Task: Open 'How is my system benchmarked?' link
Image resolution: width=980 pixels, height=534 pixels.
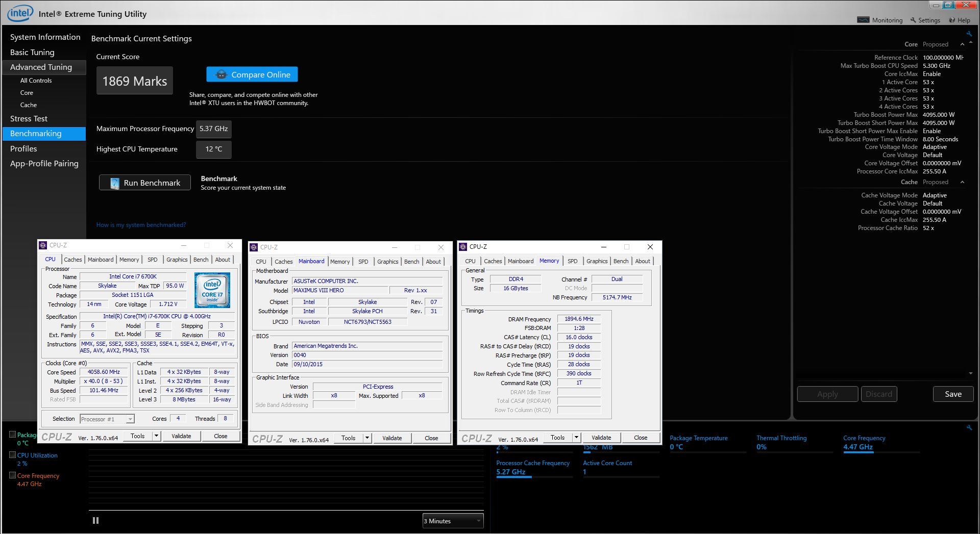Action: (x=141, y=225)
